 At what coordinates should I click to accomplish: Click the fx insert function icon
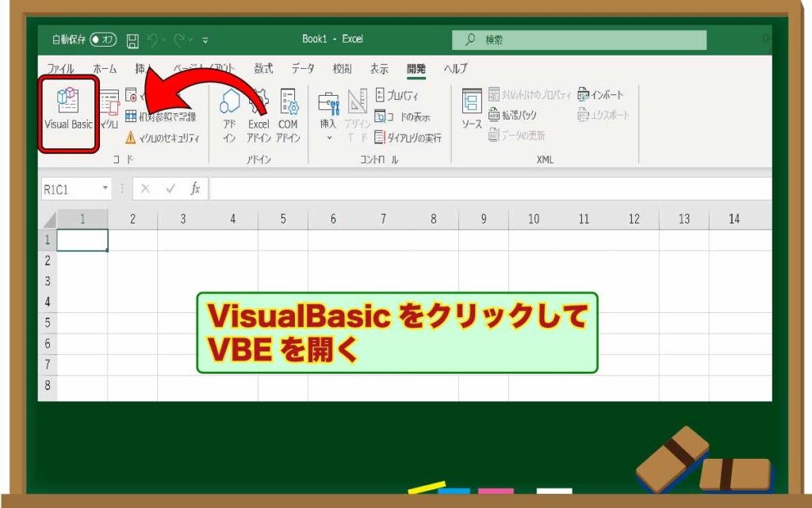(195, 189)
